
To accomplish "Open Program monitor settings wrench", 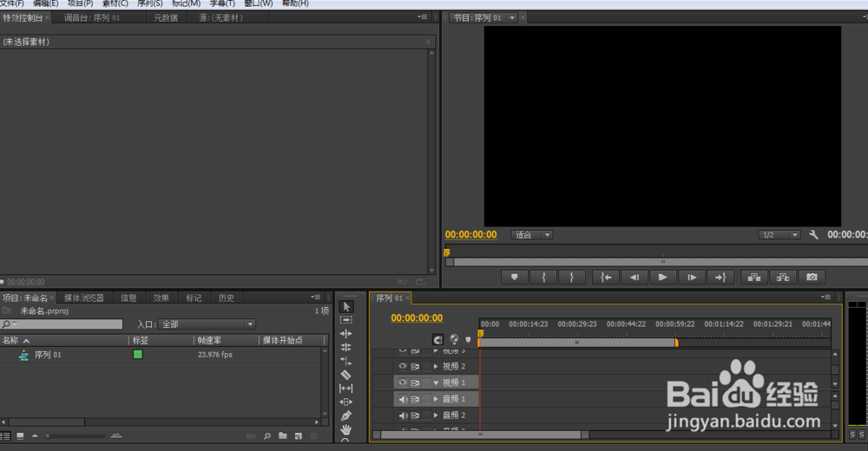I will click(x=813, y=235).
